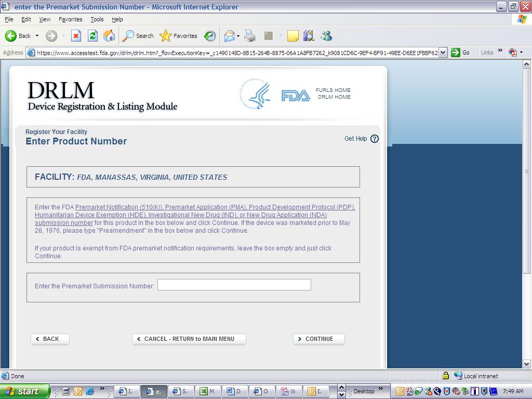Open the Favorites menu
The width and height of the screenshot is (532, 399).
click(71, 19)
